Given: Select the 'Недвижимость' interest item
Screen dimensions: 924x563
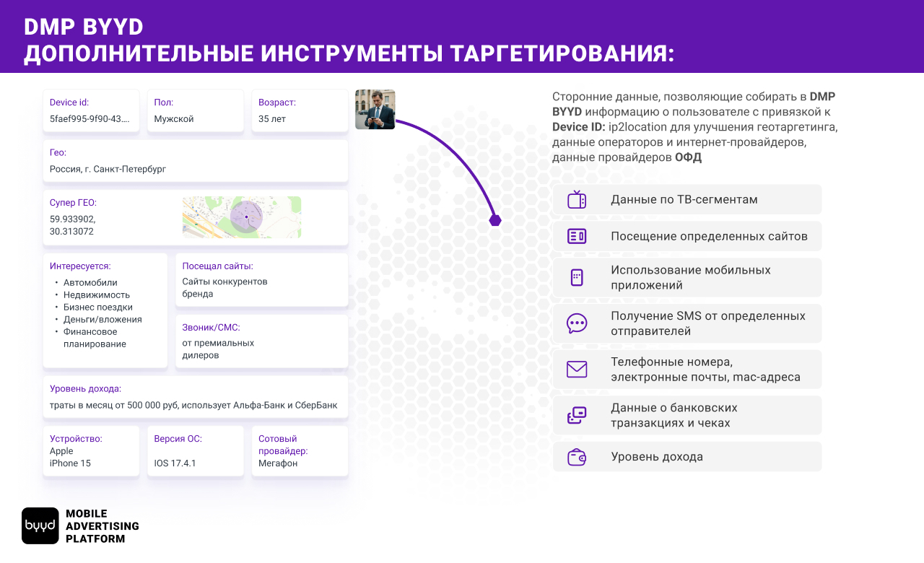Looking at the screenshot, I should click(x=97, y=295).
